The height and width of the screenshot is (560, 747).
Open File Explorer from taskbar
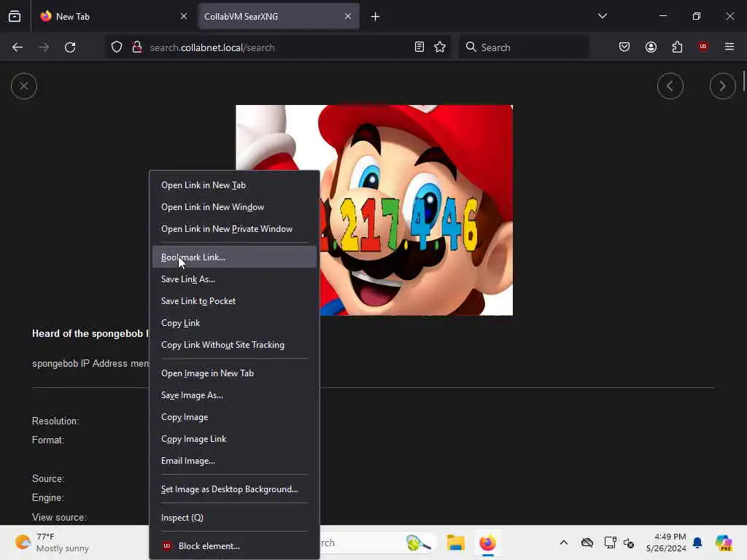[x=455, y=542]
